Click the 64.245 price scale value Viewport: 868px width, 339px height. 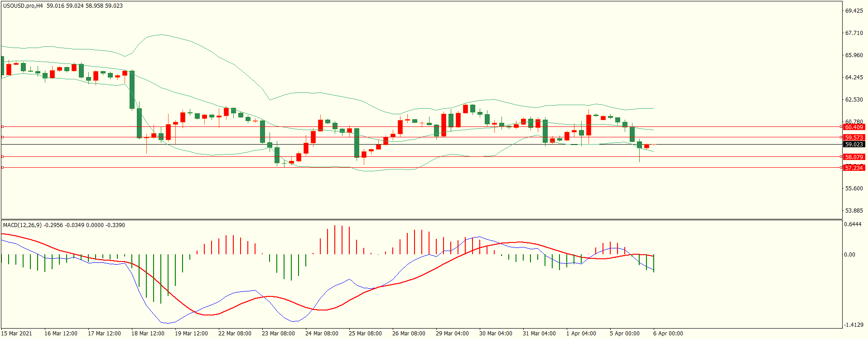(854, 77)
